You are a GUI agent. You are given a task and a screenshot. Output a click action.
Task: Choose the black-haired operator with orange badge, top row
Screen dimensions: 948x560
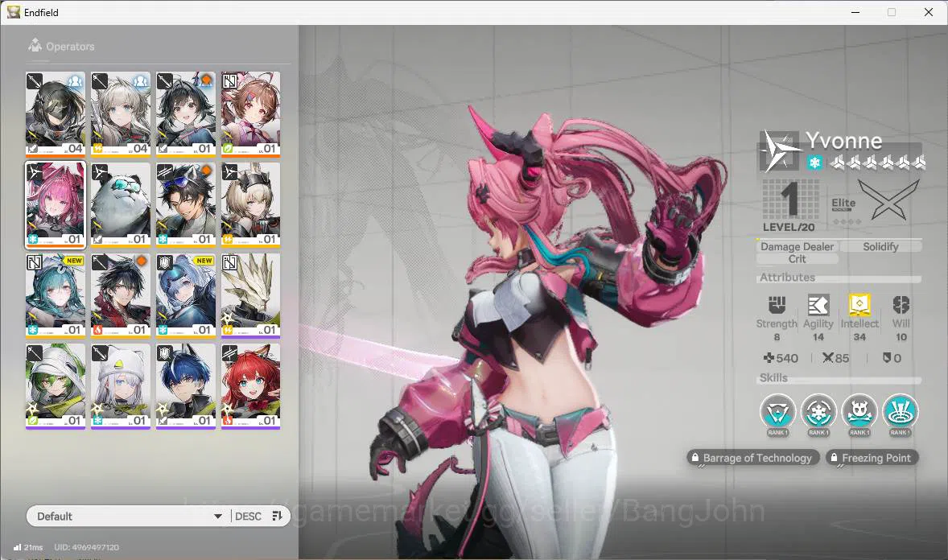(x=186, y=114)
